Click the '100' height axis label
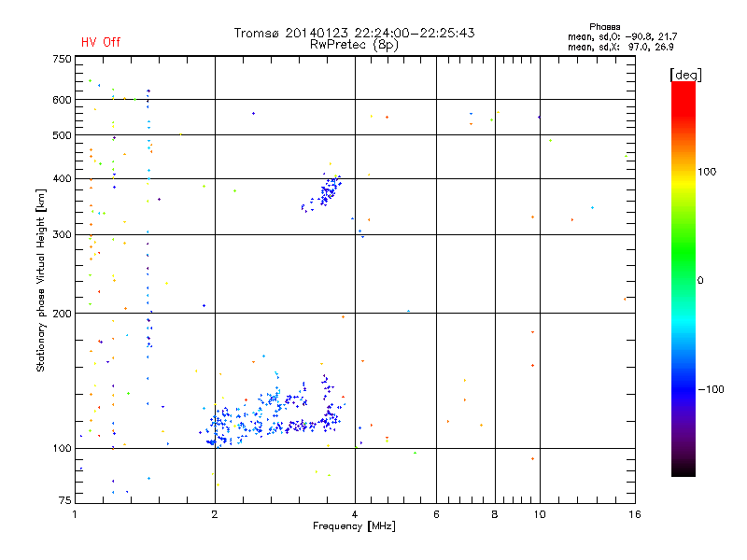This screenshot has height=560, width=747. (x=63, y=448)
